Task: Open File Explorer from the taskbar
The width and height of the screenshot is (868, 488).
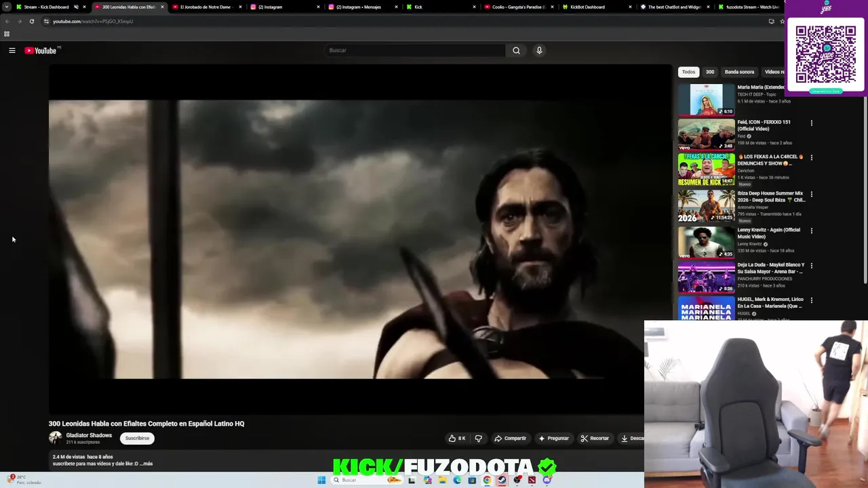Action: coord(442,480)
